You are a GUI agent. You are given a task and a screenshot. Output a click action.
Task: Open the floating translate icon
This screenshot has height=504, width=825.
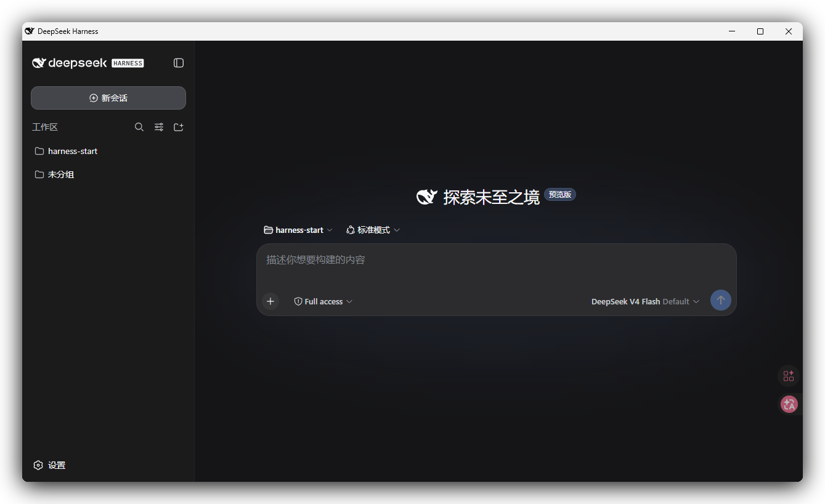(789, 404)
